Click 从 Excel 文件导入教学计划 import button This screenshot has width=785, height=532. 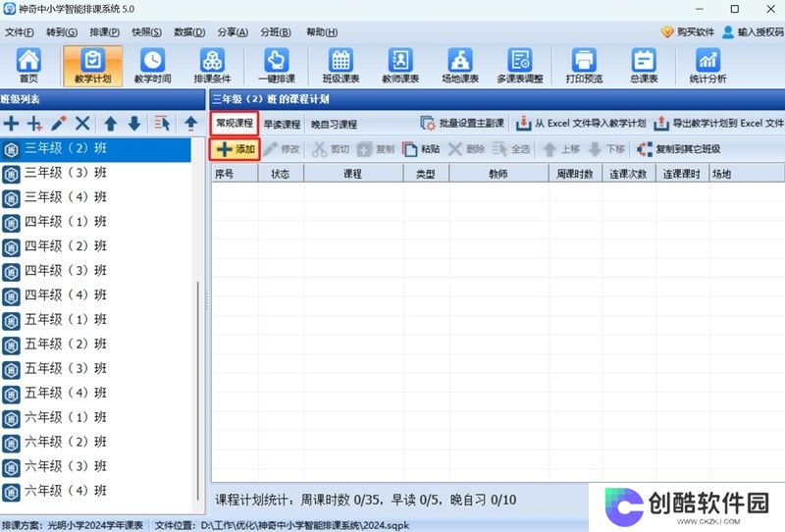click(581, 123)
